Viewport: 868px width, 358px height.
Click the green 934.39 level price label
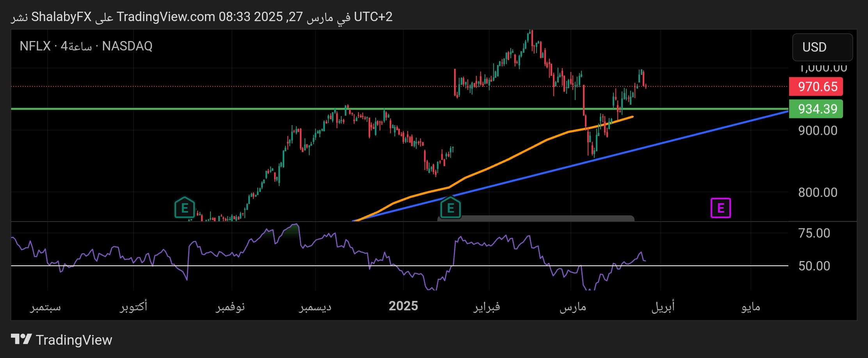(816, 109)
